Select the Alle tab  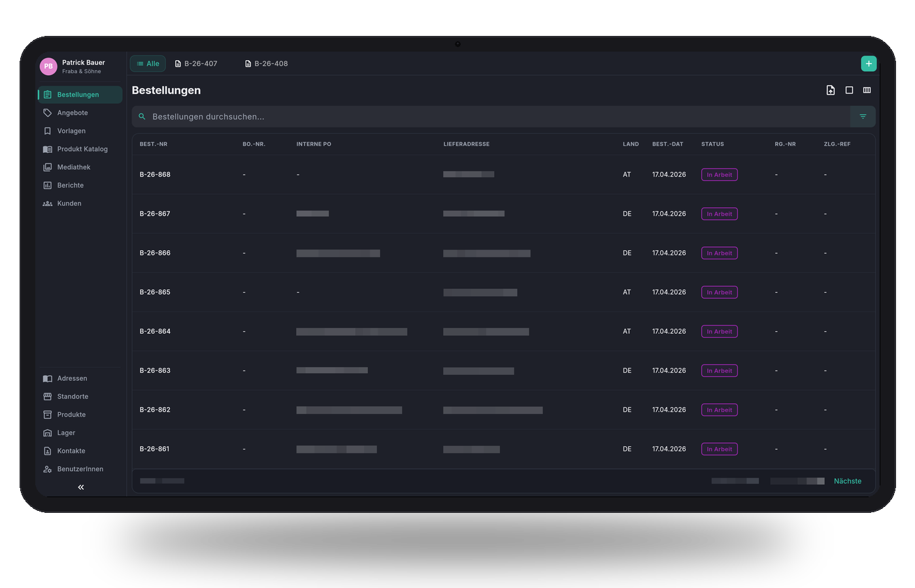click(x=148, y=64)
